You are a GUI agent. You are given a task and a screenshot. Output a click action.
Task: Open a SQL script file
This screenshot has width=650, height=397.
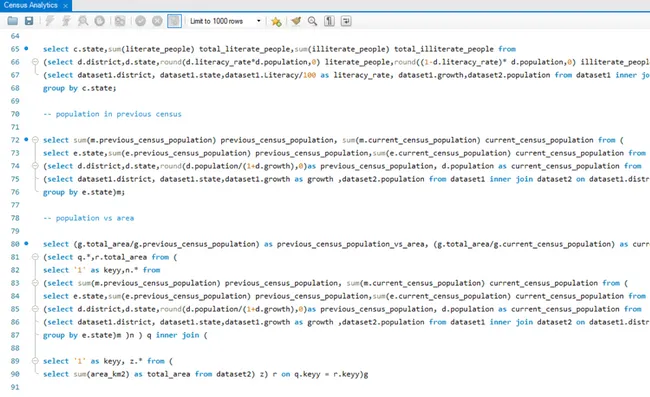coord(12,21)
